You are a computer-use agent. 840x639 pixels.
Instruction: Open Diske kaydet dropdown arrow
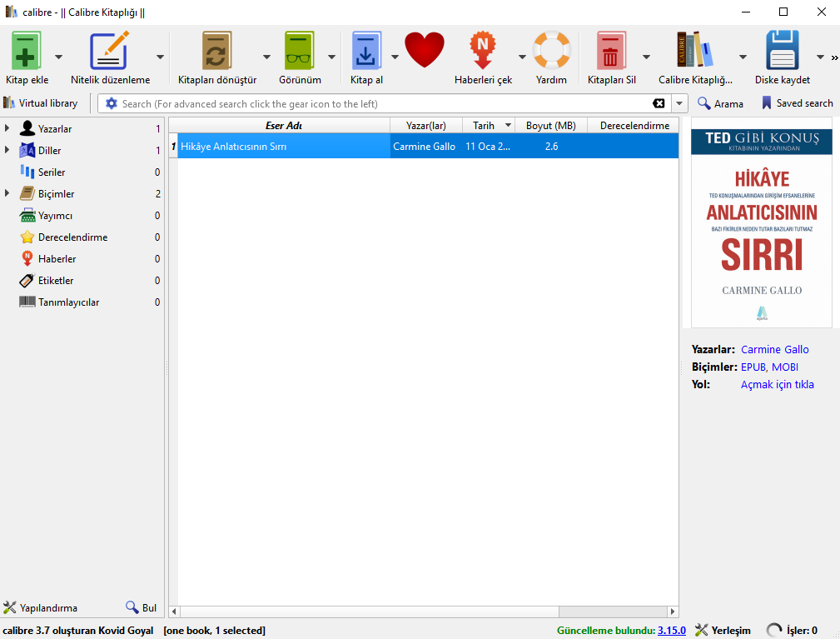coord(820,57)
